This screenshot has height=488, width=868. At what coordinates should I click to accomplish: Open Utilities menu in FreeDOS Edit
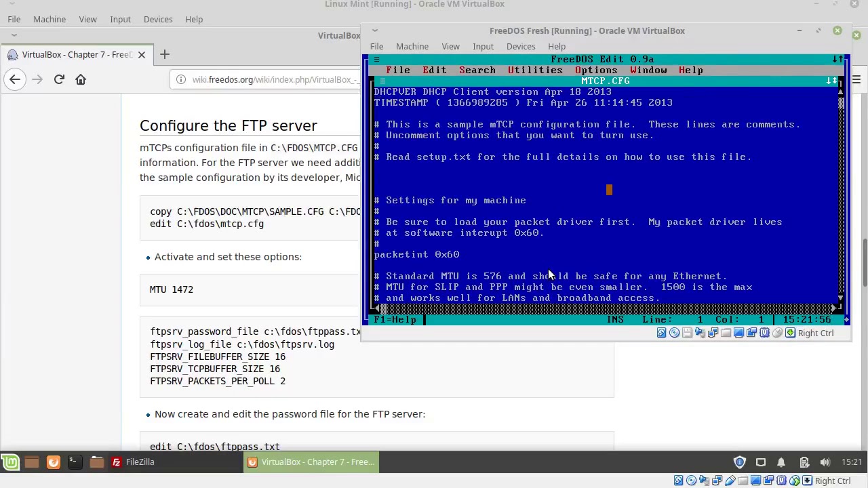(x=535, y=70)
